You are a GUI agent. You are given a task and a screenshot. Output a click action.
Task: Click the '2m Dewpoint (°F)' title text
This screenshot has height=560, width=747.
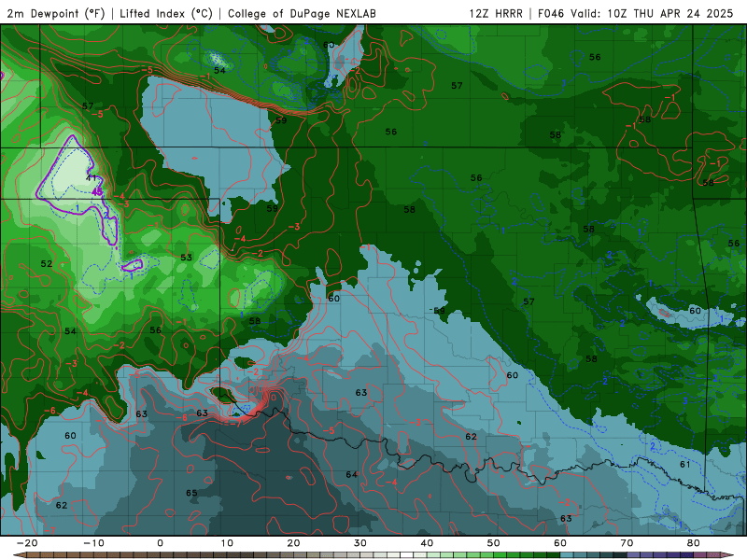tap(56, 13)
